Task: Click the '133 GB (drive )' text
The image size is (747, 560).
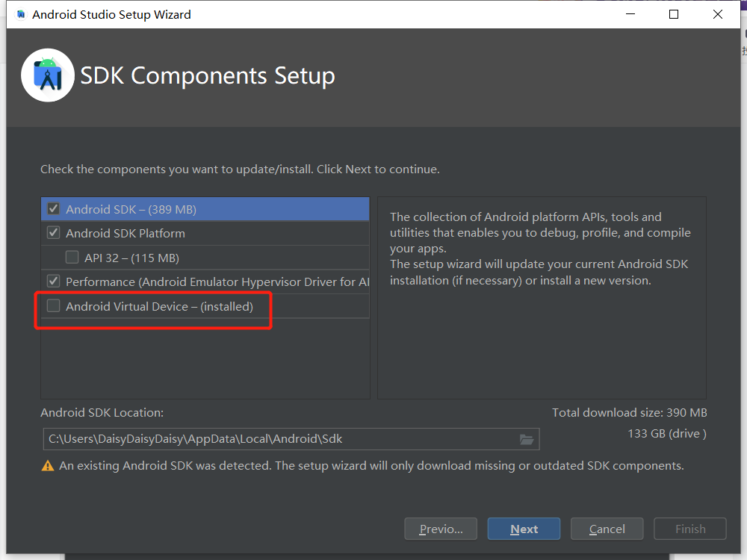Action: click(667, 434)
